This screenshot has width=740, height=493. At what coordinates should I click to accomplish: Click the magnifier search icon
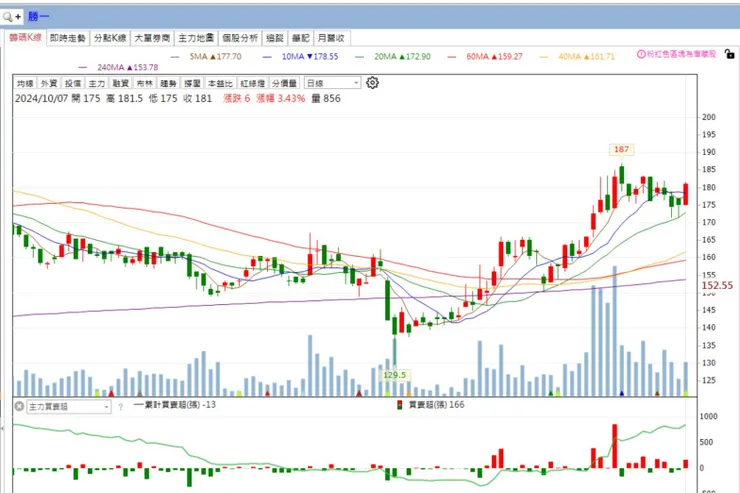(8, 17)
